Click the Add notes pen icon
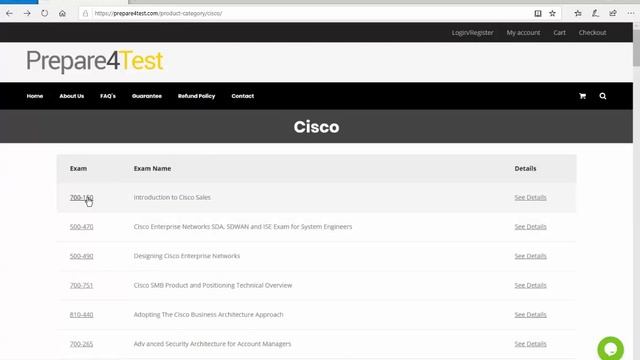Screen dimensions: 640x360 596,13
